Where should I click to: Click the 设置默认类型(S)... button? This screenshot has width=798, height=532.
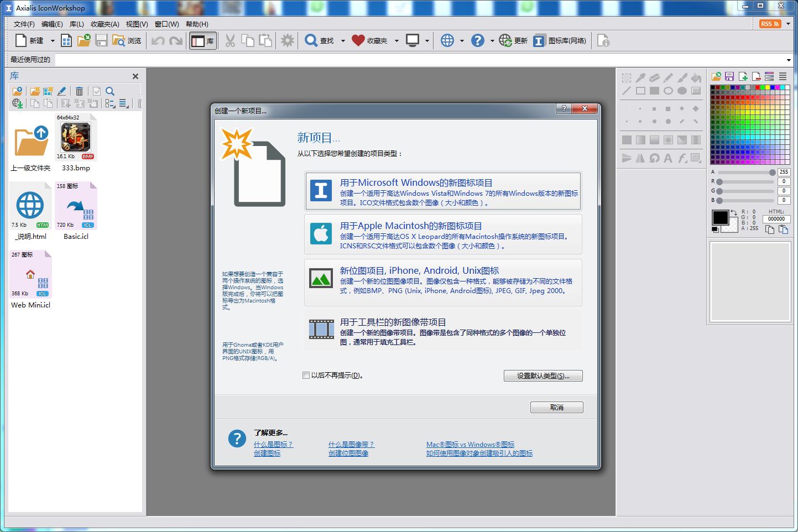[543, 376]
